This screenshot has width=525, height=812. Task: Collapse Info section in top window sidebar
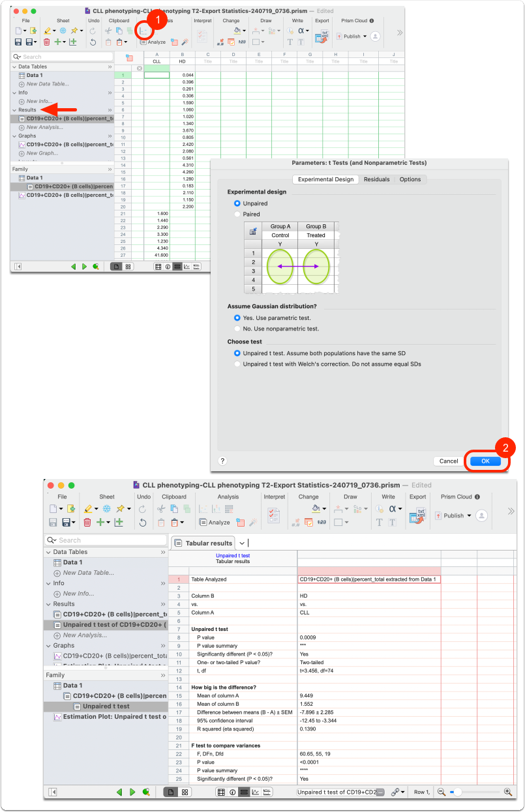point(14,93)
